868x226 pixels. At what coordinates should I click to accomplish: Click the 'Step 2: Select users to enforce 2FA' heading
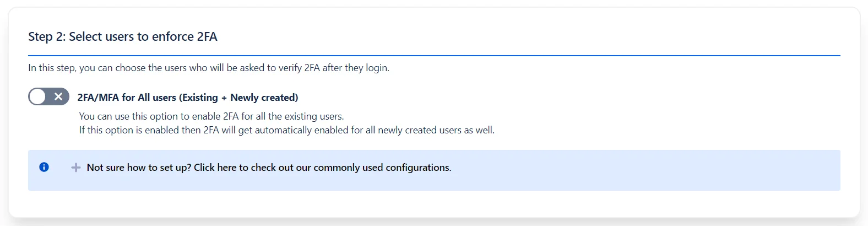coord(123,37)
